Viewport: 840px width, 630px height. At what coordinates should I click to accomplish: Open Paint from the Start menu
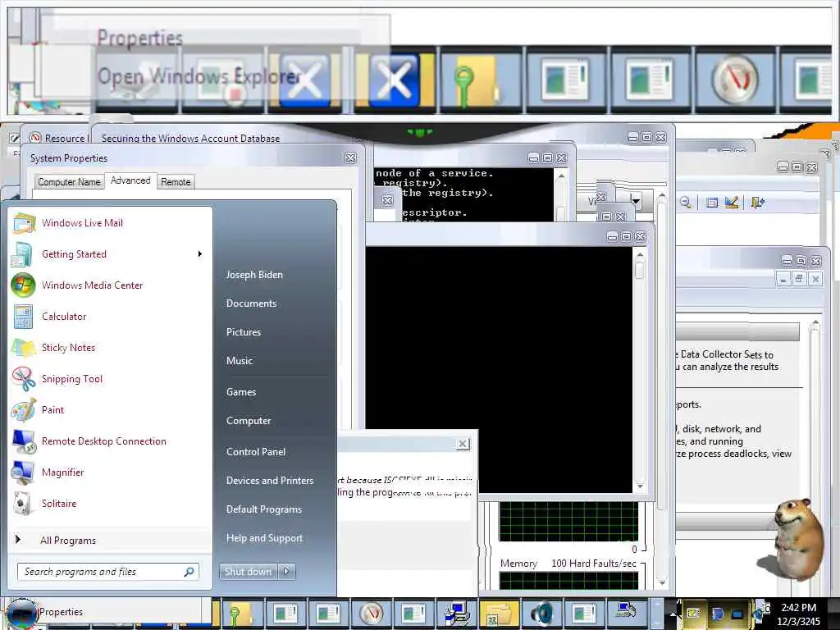point(110,410)
